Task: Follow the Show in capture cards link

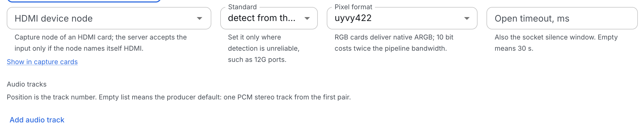Action: click(42, 62)
